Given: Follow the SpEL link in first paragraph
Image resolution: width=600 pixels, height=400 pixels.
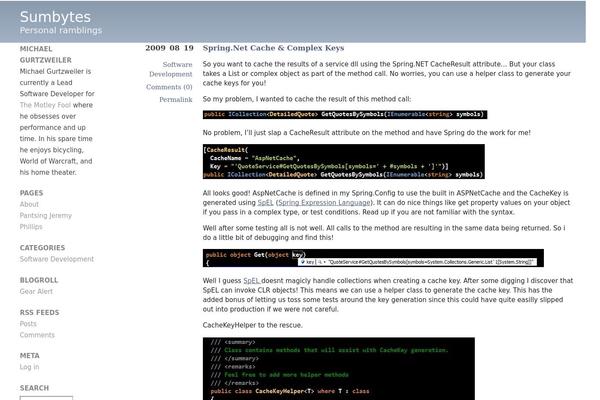Looking at the screenshot, I should (265, 202).
